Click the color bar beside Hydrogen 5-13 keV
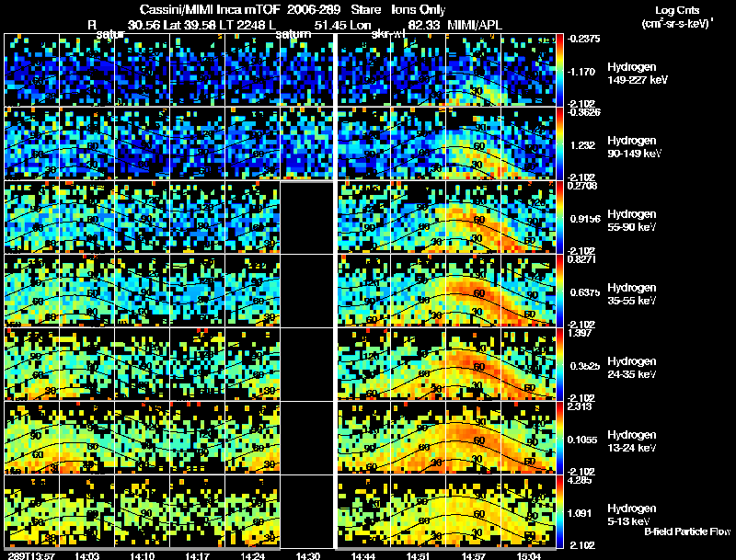The width and height of the screenshot is (736, 560). (559, 511)
